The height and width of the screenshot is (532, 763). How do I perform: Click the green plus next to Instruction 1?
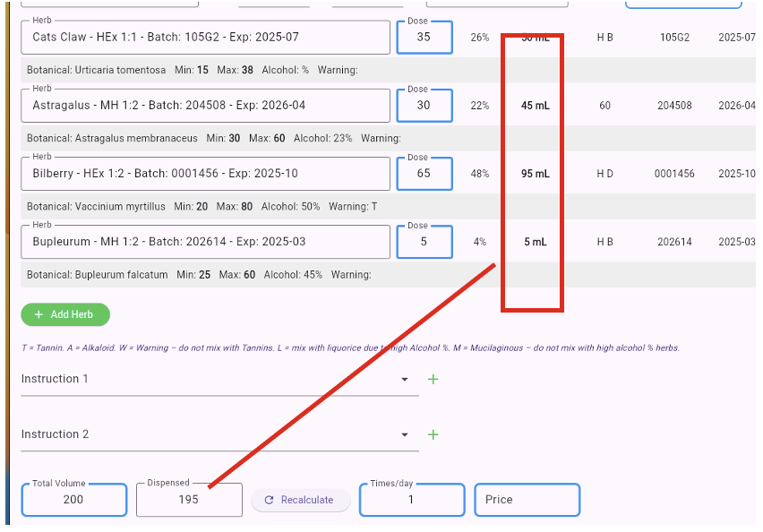[433, 379]
